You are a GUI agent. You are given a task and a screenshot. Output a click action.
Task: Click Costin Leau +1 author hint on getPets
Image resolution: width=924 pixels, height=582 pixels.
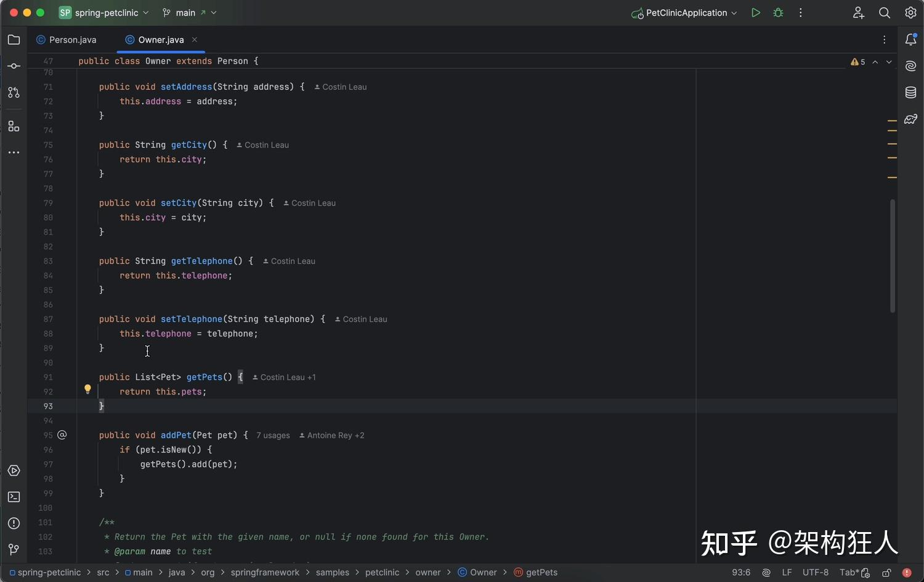click(x=284, y=377)
